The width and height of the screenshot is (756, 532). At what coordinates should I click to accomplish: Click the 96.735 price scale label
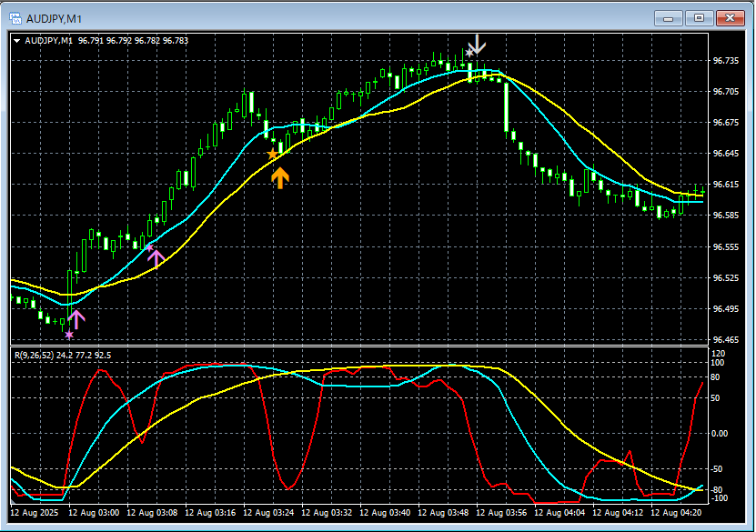726,61
